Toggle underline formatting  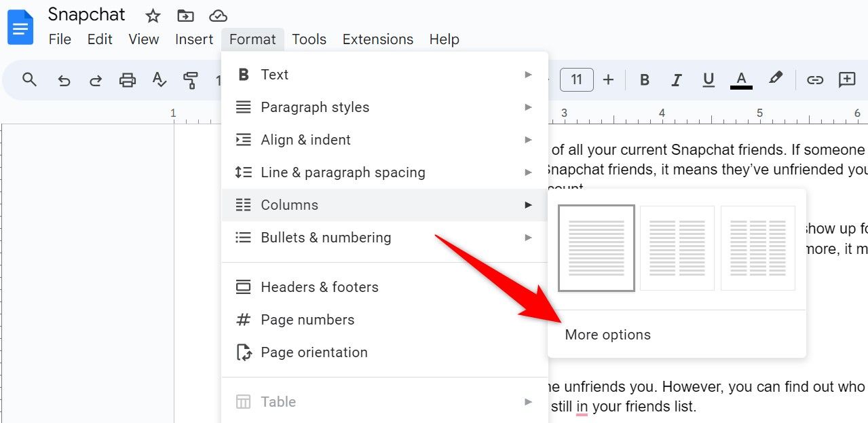tap(709, 80)
